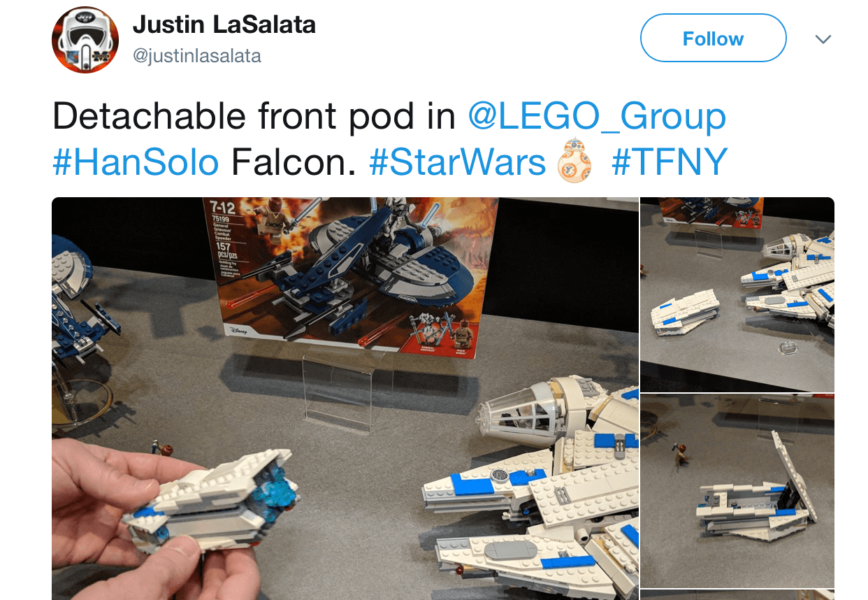Follow Justin LaSalata
The height and width of the screenshot is (600, 868).
tap(713, 38)
